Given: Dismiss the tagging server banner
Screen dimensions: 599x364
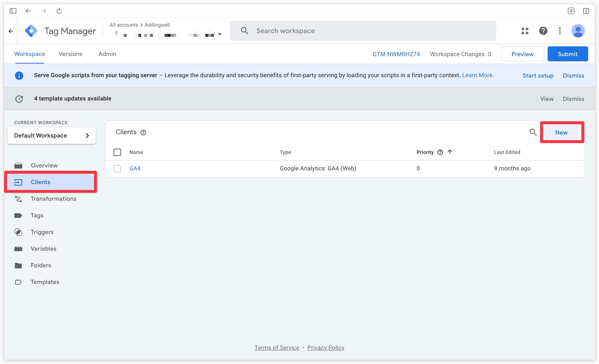Looking at the screenshot, I should [573, 76].
